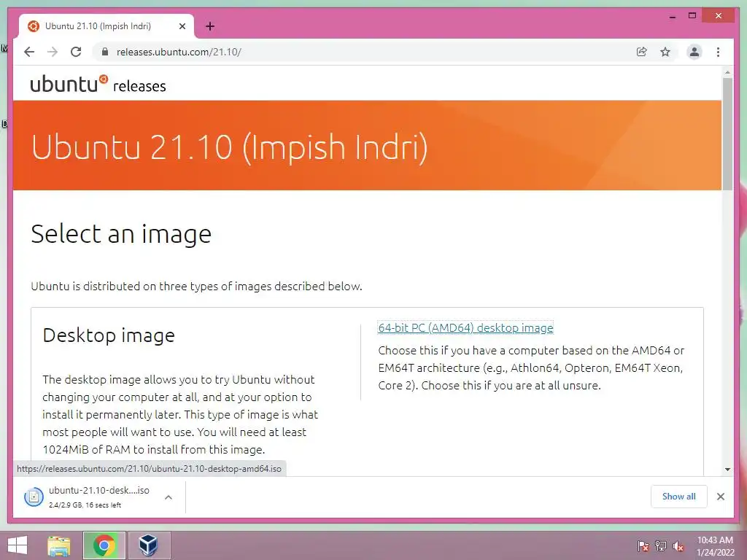Click the vertical scrollbar thumb

pyautogui.click(x=727, y=134)
